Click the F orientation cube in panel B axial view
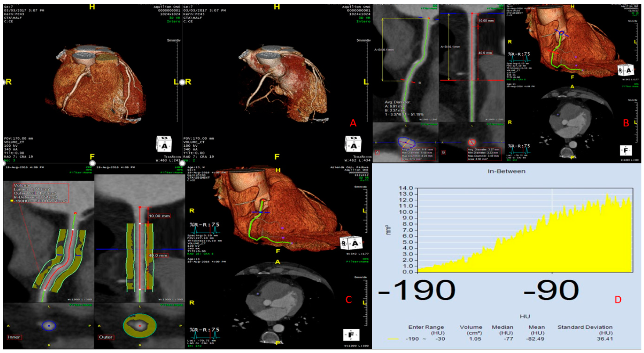 coord(626,151)
